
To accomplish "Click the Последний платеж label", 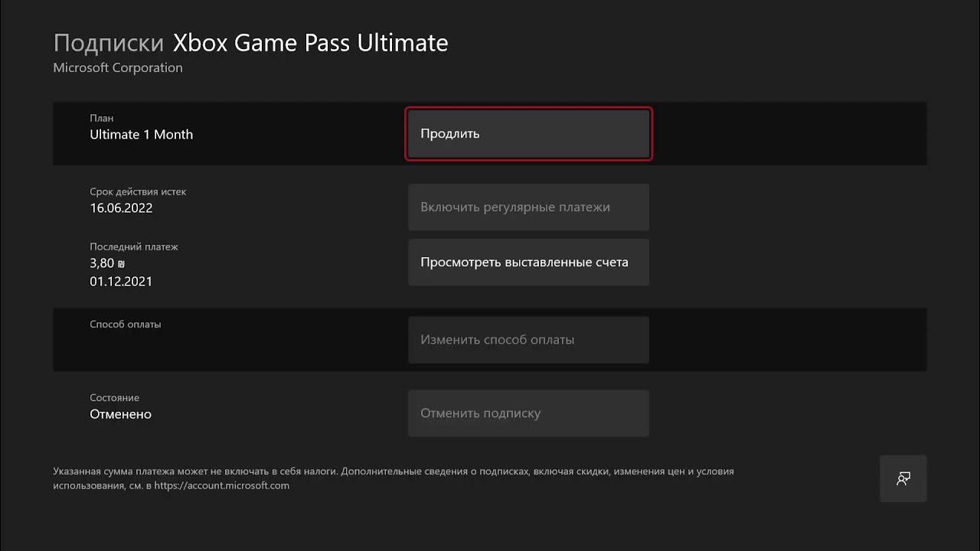I will (x=134, y=246).
